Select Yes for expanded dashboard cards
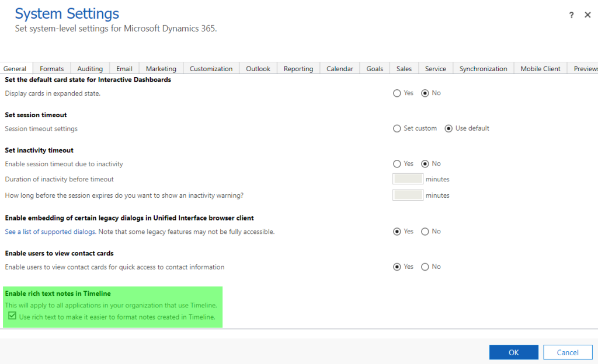Screen dimensions: 598x364 (x=397, y=93)
